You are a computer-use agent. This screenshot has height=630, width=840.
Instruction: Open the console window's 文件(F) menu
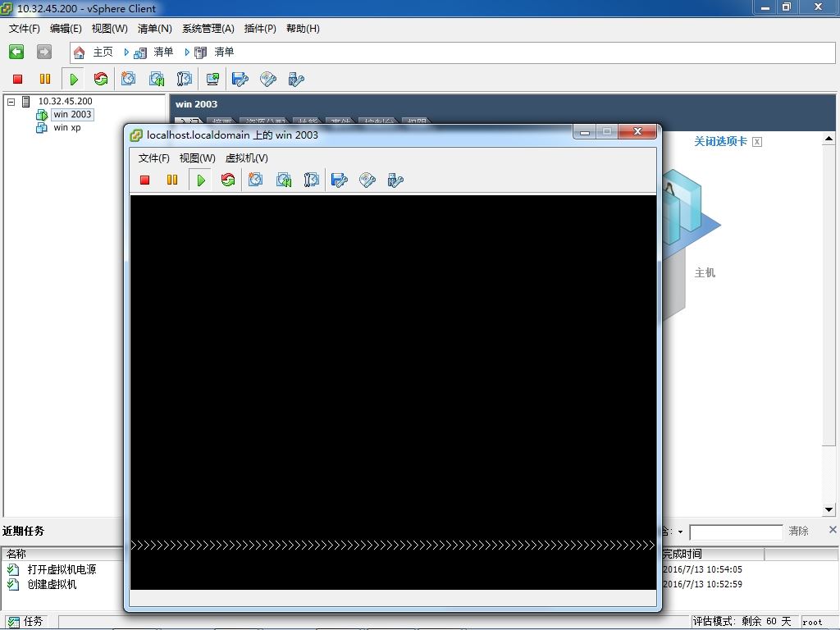point(153,158)
